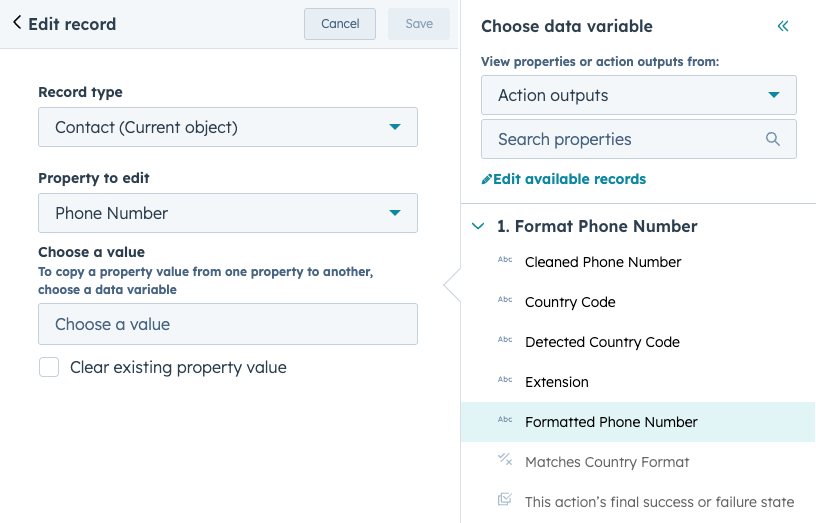Image resolution: width=816 pixels, height=523 pixels.
Task: Open the Property to edit dropdown
Action: coord(228,213)
